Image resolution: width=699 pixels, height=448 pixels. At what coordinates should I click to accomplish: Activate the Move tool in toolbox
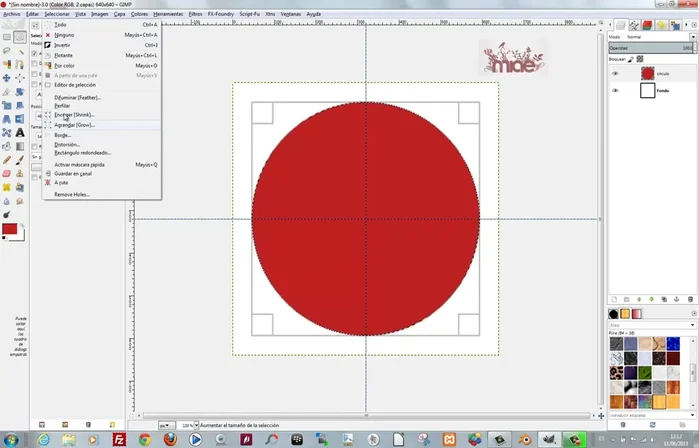click(7, 78)
